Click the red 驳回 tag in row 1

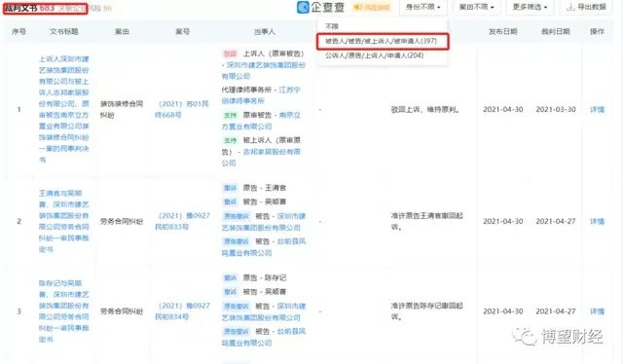[230, 54]
